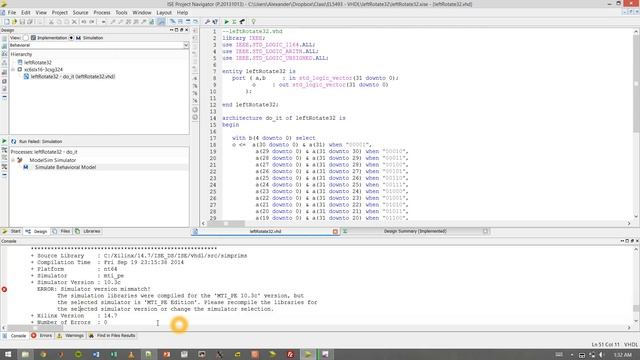
Task: Open the Tools menu
Action: [x=121, y=13]
